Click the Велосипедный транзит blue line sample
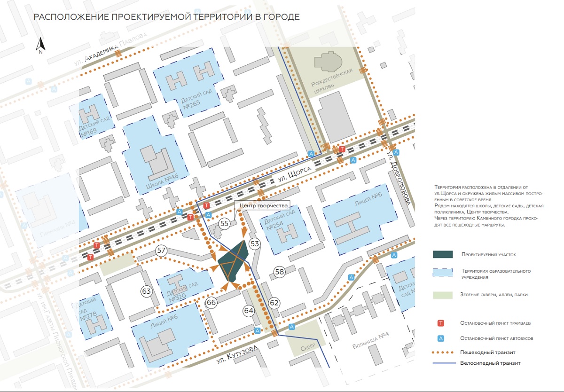This screenshot has width=564, height=392. 444,363
